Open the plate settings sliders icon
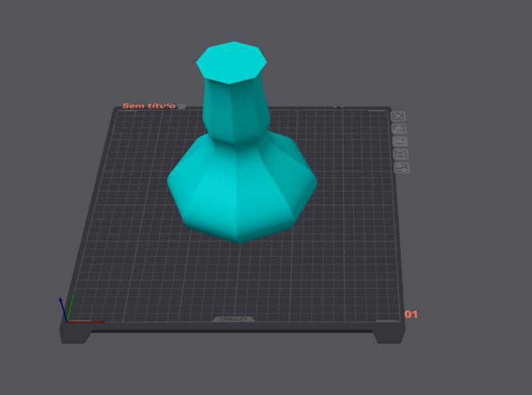The height and width of the screenshot is (395, 532). (402, 168)
